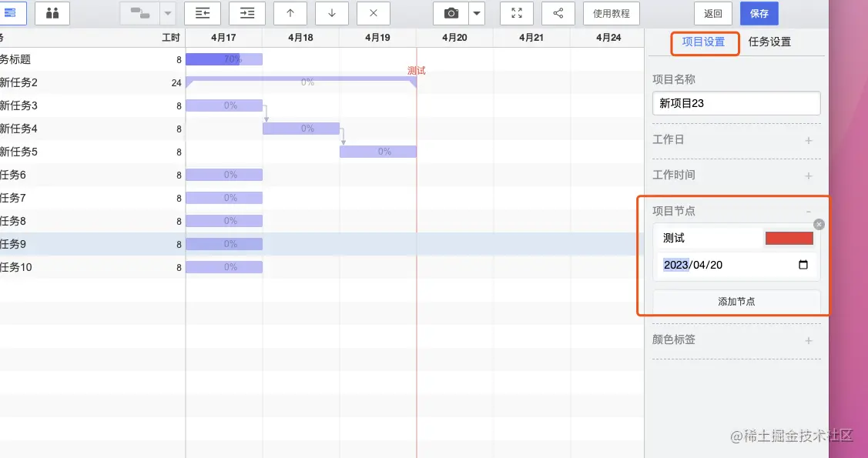Click the 添加节点 button

[x=736, y=302]
